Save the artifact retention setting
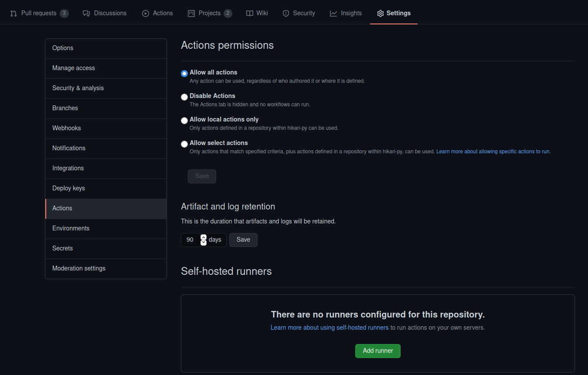The height and width of the screenshot is (375, 588). pyautogui.click(x=243, y=240)
